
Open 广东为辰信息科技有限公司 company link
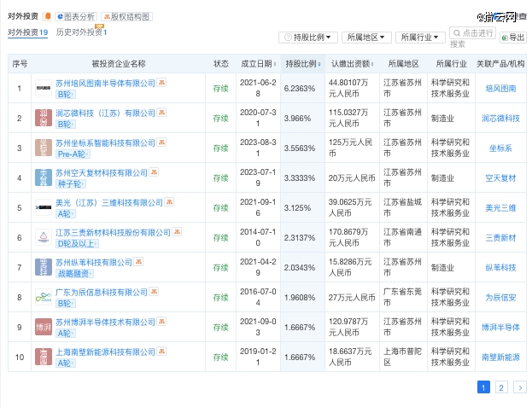tap(102, 292)
